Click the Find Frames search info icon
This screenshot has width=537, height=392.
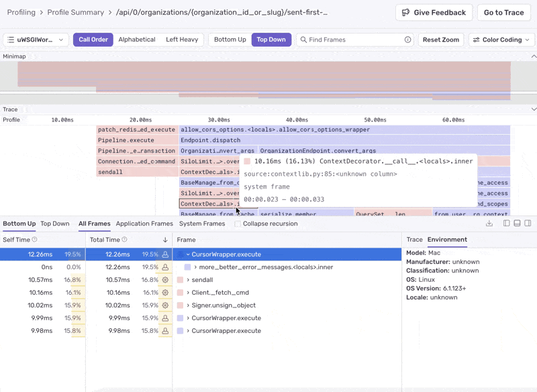pyautogui.click(x=407, y=40)
